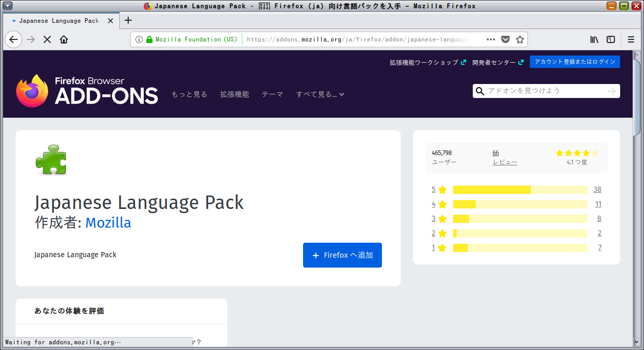The image size is (644, 350).
Task: Click the star beside the 3 rating
Action: pos(442,219)
